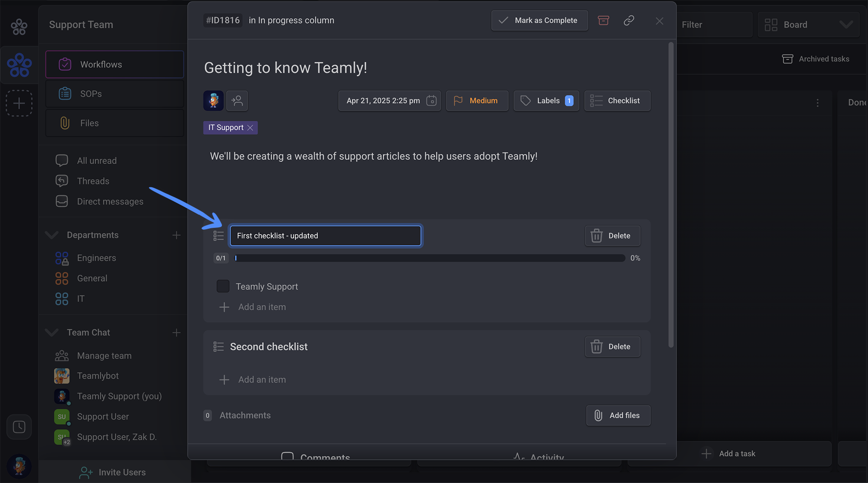Switch to Activity tab
Screen dimensions: 868x483
pos(538,456)
